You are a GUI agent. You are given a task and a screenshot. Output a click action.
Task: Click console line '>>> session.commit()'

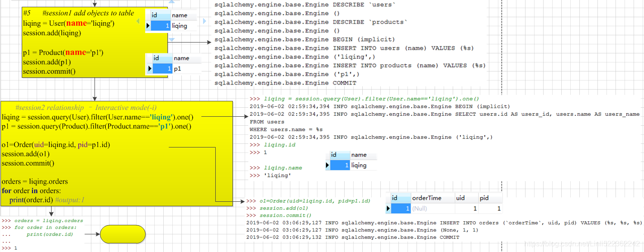(x=279, y=215)
